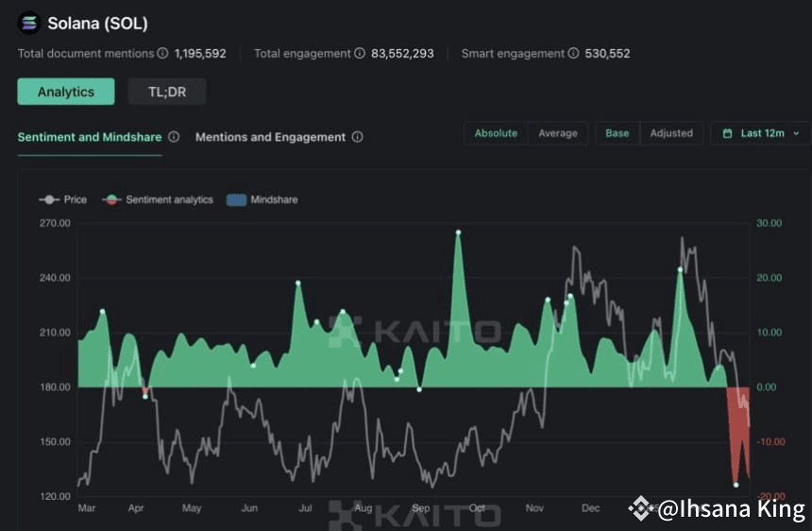Click the 150.00 price axis label
Image resolution: width=812 pixels, height=531 pixels.
55,442
